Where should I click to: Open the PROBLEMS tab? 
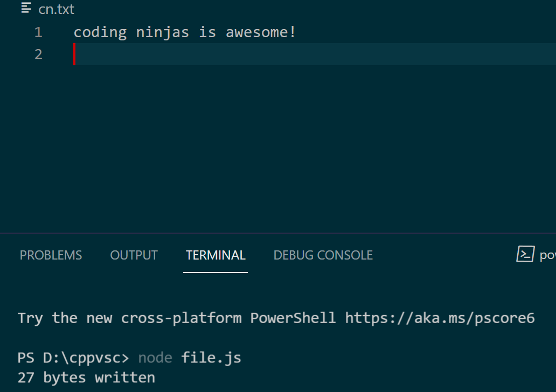click(51, 255)
